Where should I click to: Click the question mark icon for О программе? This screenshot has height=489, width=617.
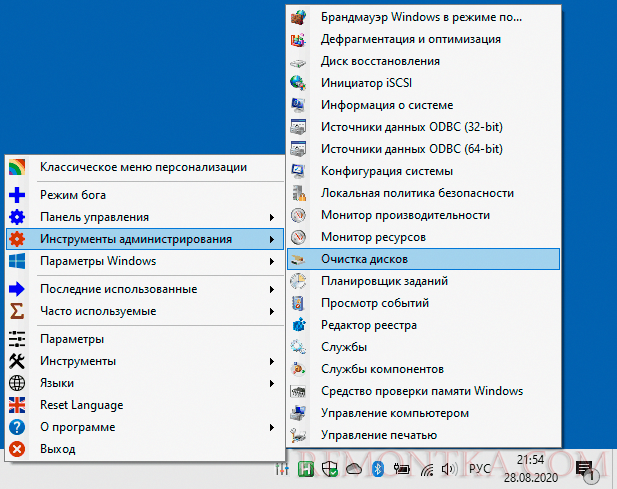(x=17, y=427)
